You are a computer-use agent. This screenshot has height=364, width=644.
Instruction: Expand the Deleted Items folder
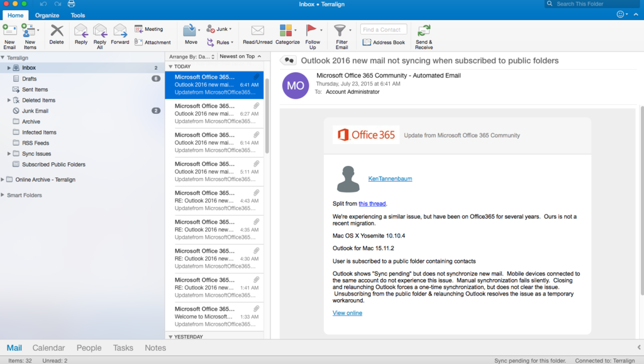pos(9,100)
